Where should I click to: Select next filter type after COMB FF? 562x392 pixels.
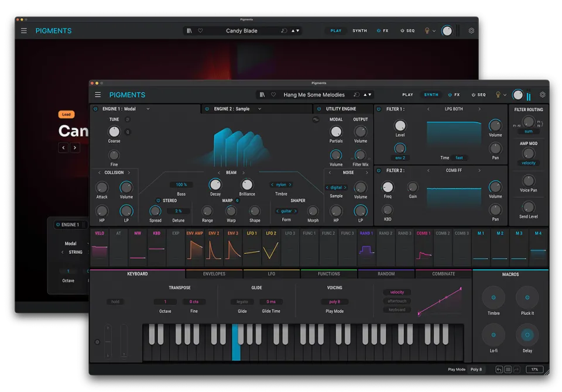(479, 171)
